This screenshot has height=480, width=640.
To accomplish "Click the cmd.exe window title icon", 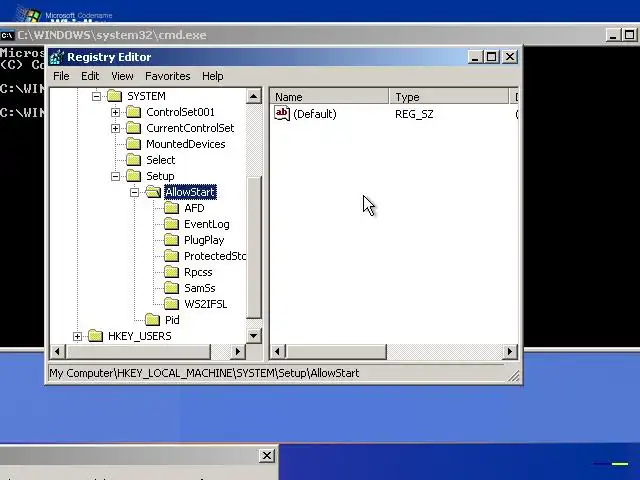I will point(7,36).
